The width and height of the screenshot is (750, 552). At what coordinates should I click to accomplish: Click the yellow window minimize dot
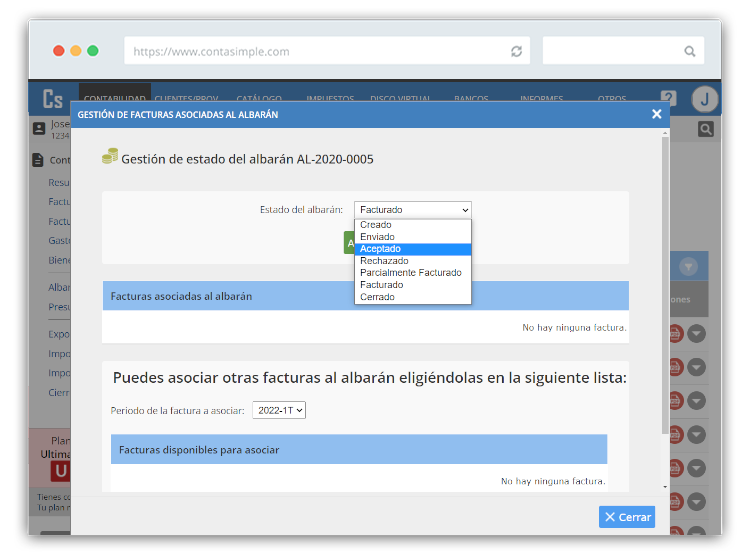tap(76, 51)
